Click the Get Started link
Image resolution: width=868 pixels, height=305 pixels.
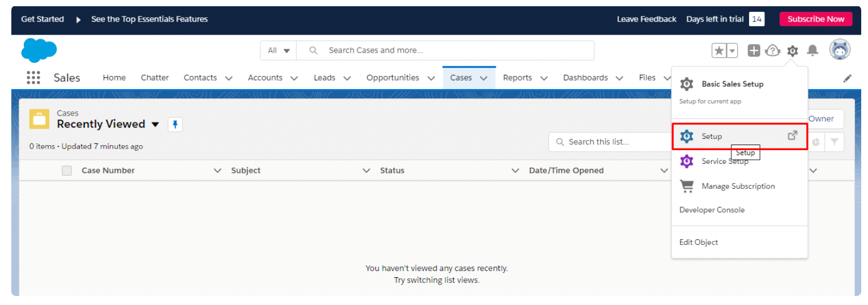coord(42,19)
